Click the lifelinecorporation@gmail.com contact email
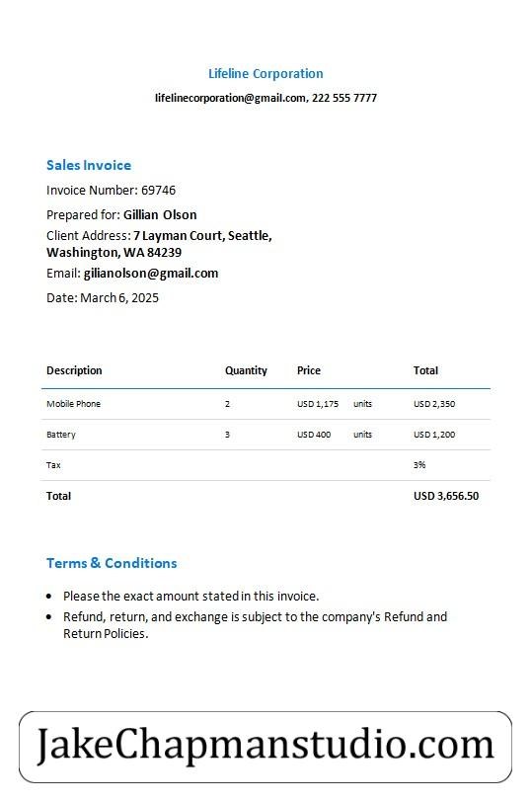The image size is (532, 803). click(230, 98)
